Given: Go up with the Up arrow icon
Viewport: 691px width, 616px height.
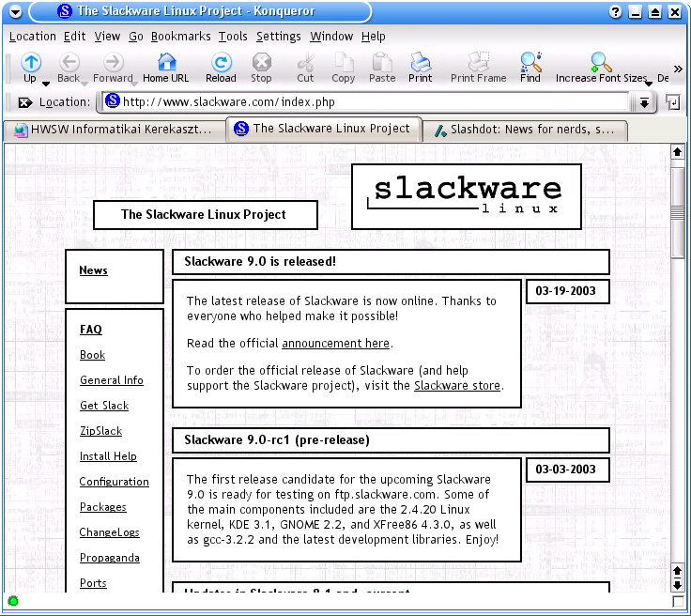Looking at the screenshot, I should 31,63.
